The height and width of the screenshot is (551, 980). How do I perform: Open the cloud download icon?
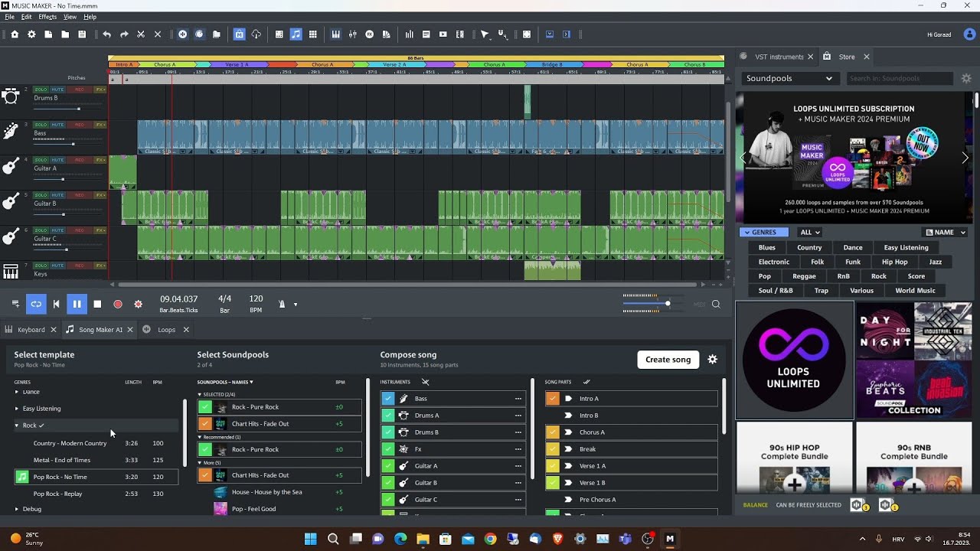tap(256, 34)
